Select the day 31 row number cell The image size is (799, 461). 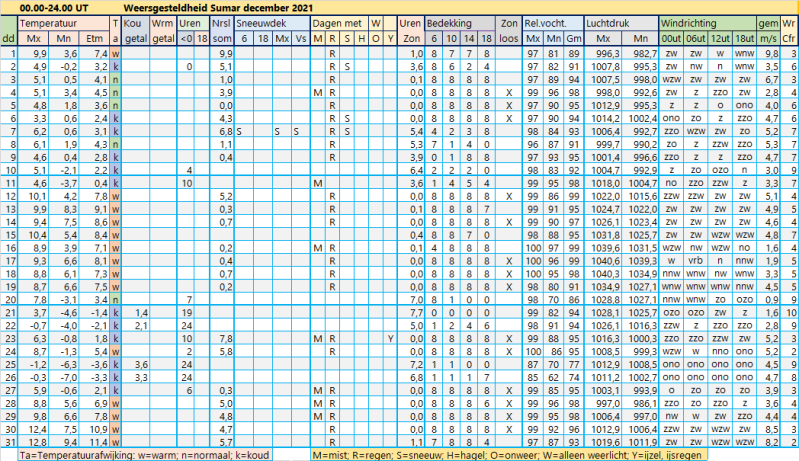tap(9, 441)
